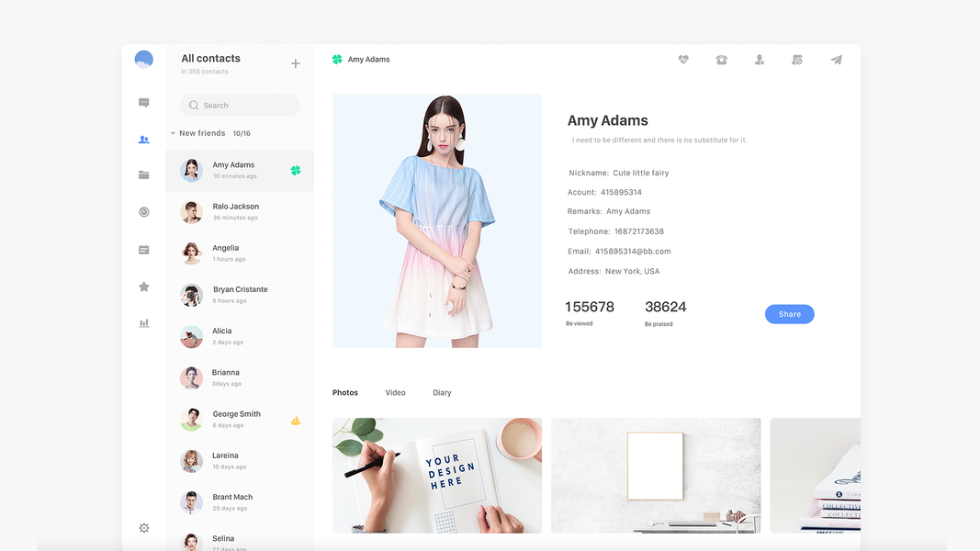
Task: Click the block contact icon in header
Action: (x=797, y=60)
